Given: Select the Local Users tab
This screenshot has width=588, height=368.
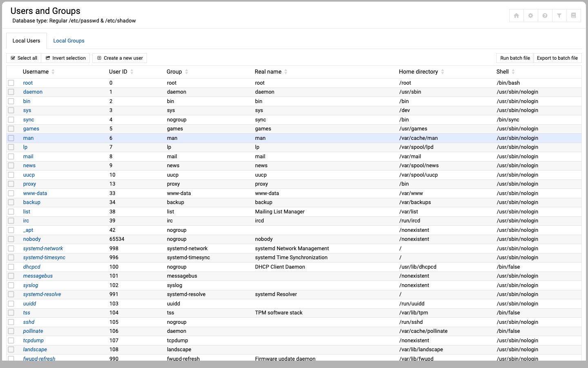Looking at the screenshot, I should 26,41.
